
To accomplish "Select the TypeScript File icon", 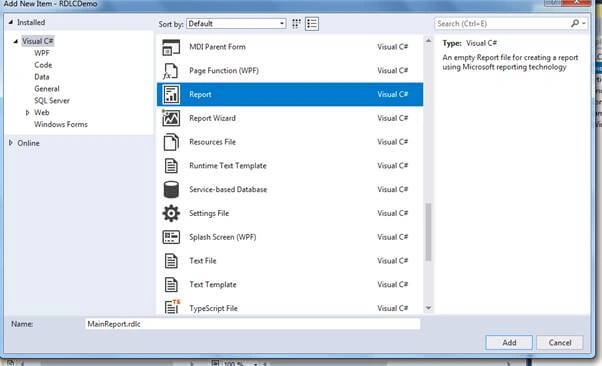I will coord(172,307).
